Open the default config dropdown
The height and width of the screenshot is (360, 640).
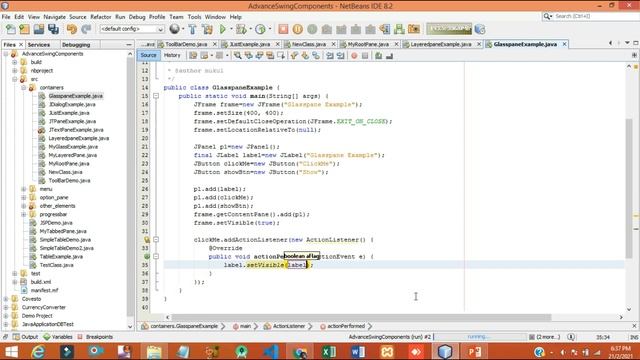pos(131,29)
